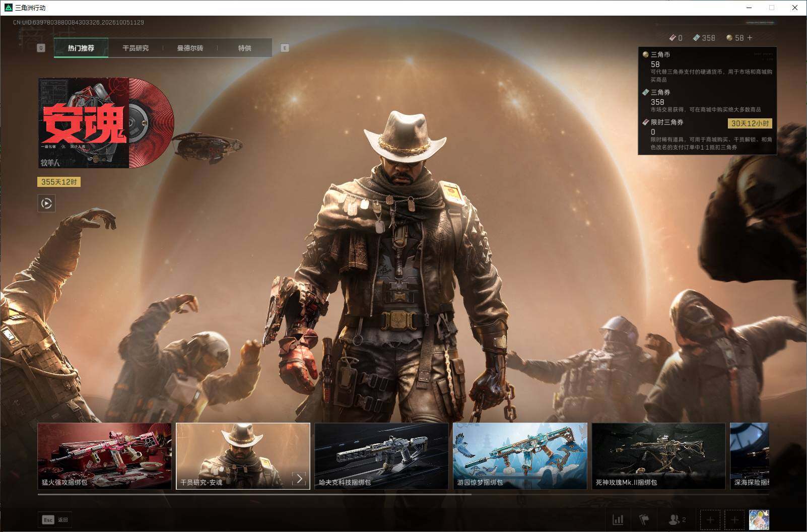Play the 安魂 preview video
807x532 pixels.
(x=46, y=204)
